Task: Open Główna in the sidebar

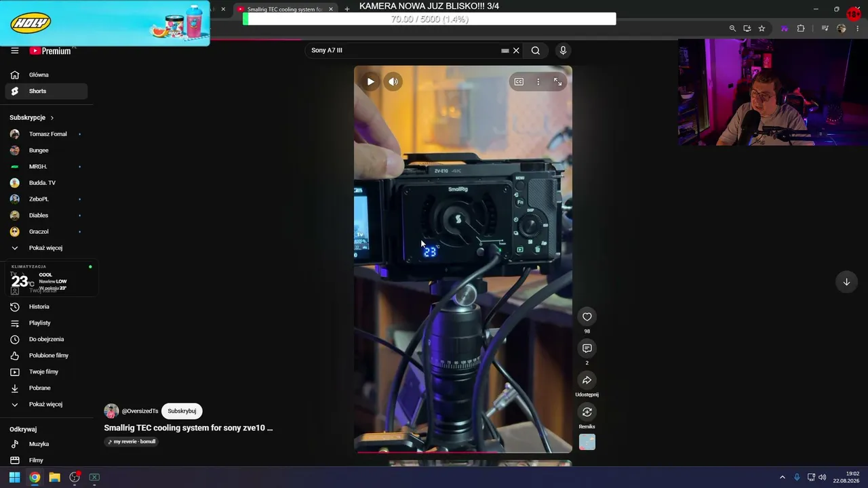Action: click(x=47, y=75)
